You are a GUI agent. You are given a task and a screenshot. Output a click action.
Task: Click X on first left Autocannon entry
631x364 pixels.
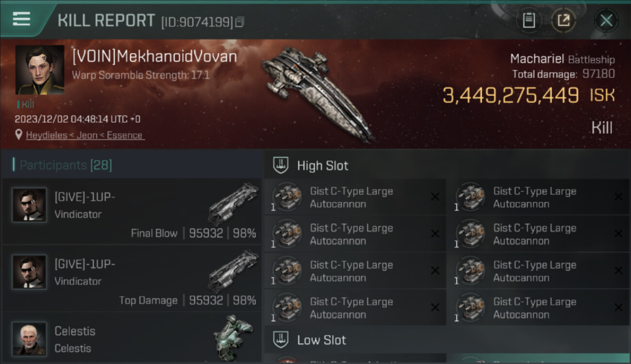435,197
